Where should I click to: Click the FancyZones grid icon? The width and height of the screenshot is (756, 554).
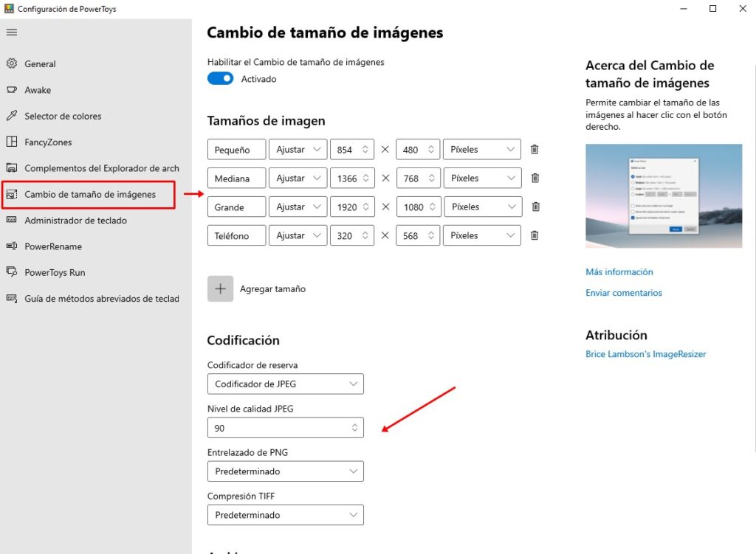click(12, 142)
